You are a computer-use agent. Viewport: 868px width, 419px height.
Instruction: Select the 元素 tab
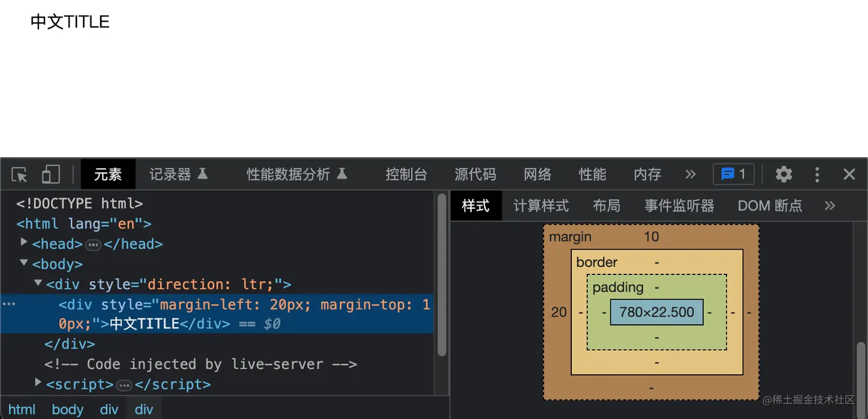[108, 174]
